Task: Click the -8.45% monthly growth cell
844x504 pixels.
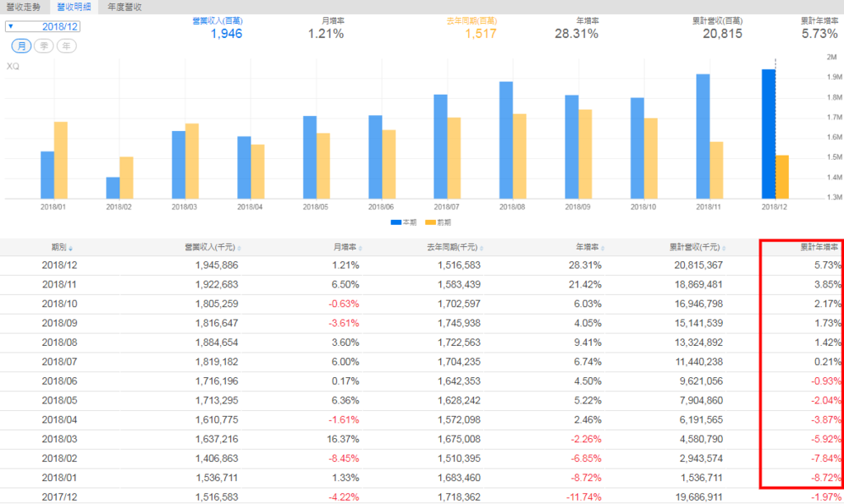Action: click(344, 459)
